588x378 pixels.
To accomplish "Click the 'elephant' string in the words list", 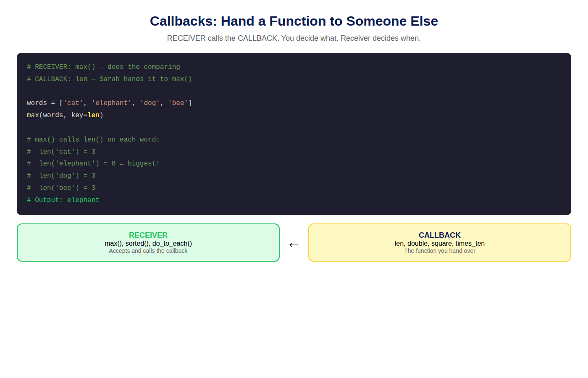I will 112,103.
